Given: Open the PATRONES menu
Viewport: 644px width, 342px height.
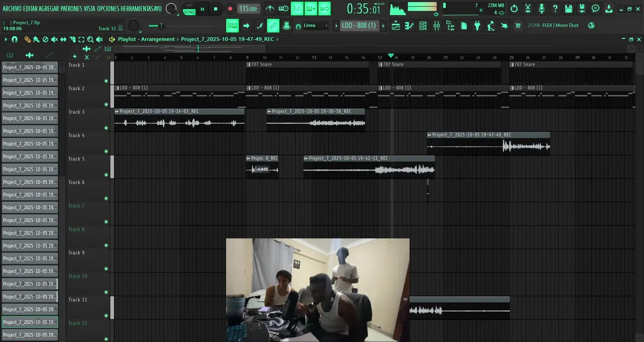Looking at the screenshot, I should pyautogui.click(x=71, y=9).
